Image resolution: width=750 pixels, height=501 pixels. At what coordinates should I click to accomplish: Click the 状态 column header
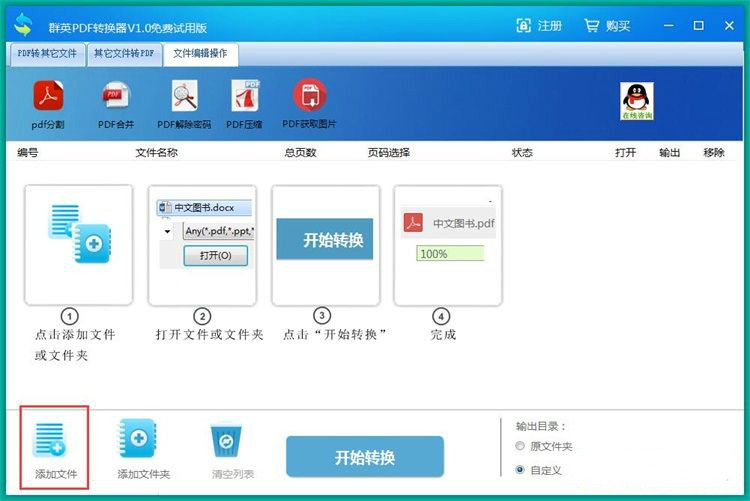click(x=522, y=153)
